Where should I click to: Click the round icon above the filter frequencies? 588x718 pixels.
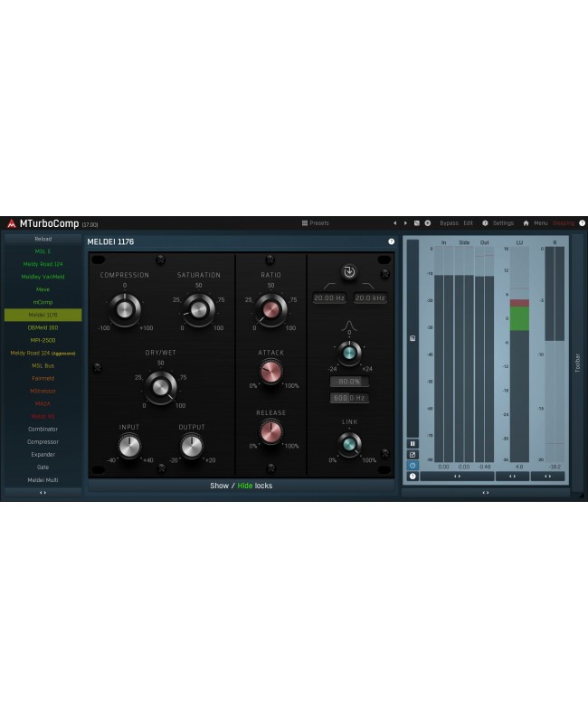tap(349, 271)
